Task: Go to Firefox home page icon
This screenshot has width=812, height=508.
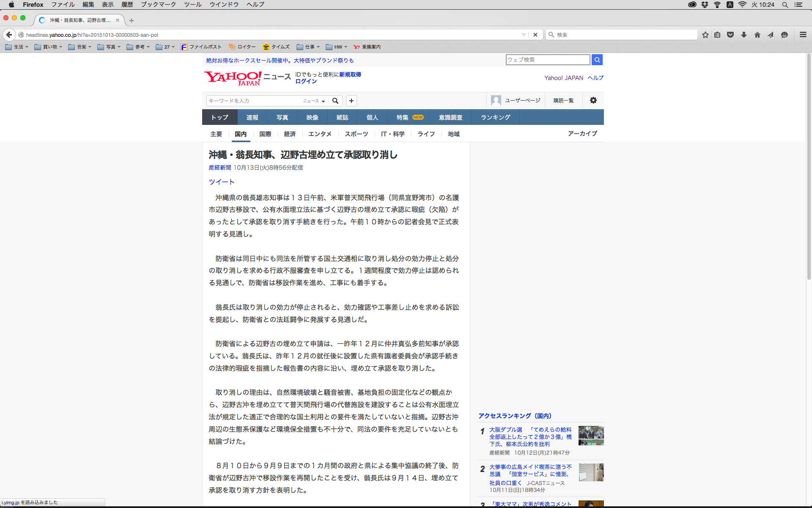Action: pos(757,35)
